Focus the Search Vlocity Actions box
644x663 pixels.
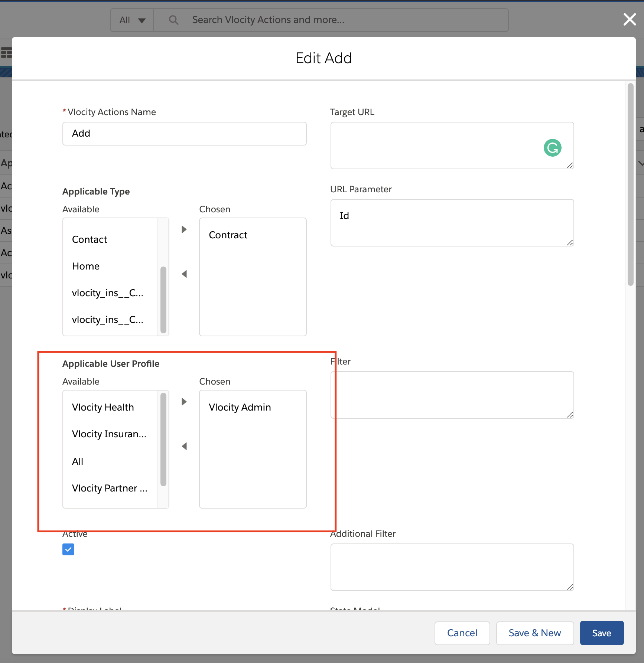[331, 20]
